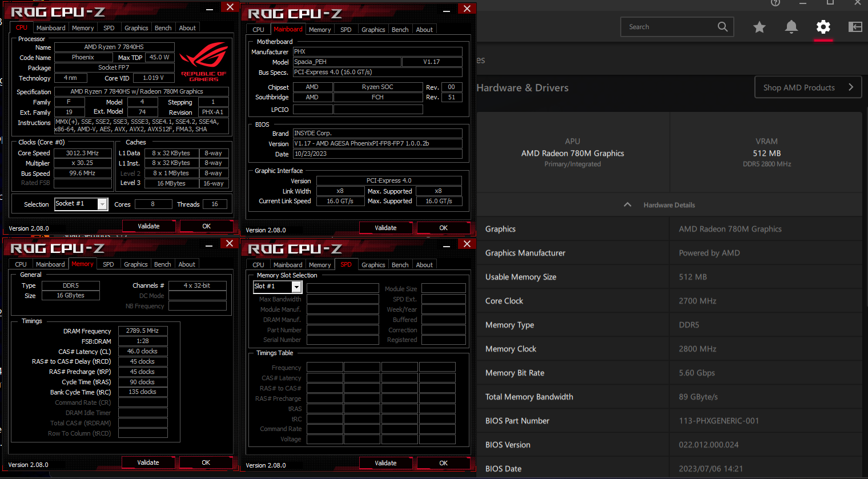The image size is (868, 479).
Task: Click Validate in the CPU window
Action: pyautogui.click(x=148, y=226)
